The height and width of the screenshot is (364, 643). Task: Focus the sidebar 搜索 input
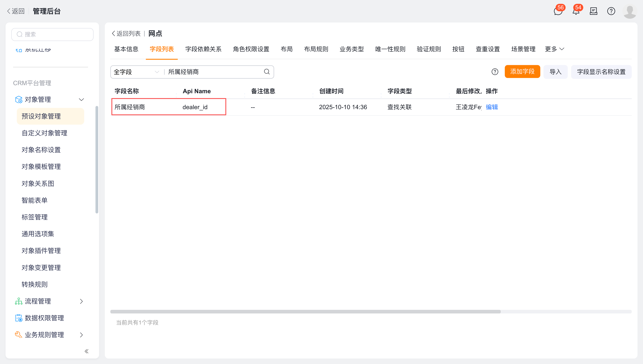click(x=52, y=34)
